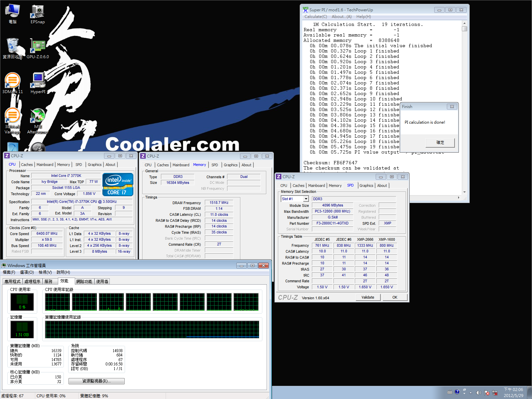
Task: Switch to 使用者 tab in Task Manager
Action: pyautogui.click(x=102, y=281)
